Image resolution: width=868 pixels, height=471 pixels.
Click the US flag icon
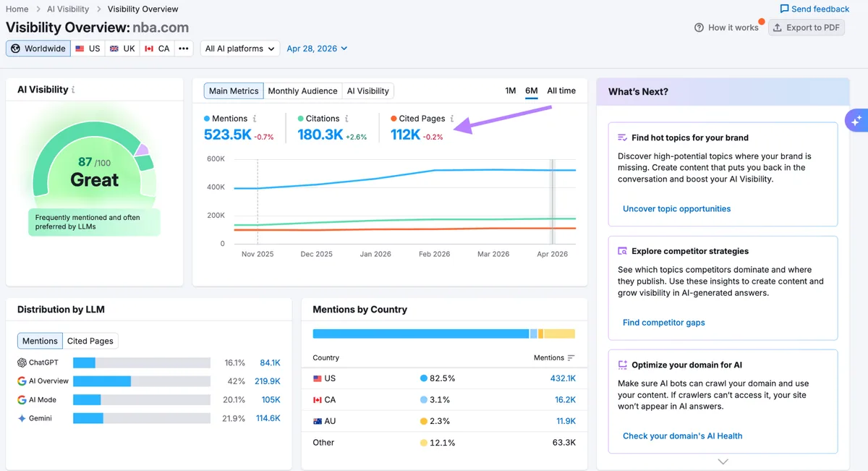80,48
